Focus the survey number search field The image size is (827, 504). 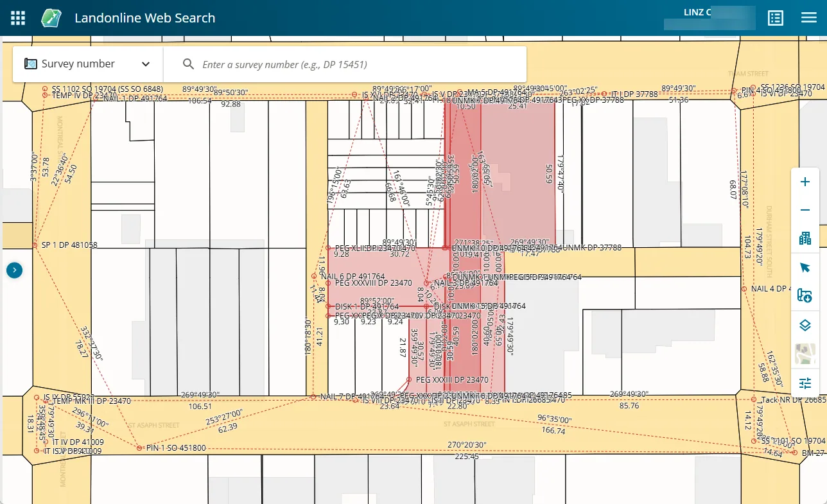click(345, 64)
